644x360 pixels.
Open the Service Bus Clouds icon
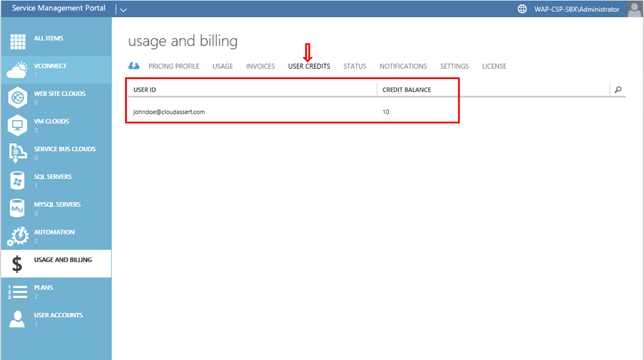point(17,153)
